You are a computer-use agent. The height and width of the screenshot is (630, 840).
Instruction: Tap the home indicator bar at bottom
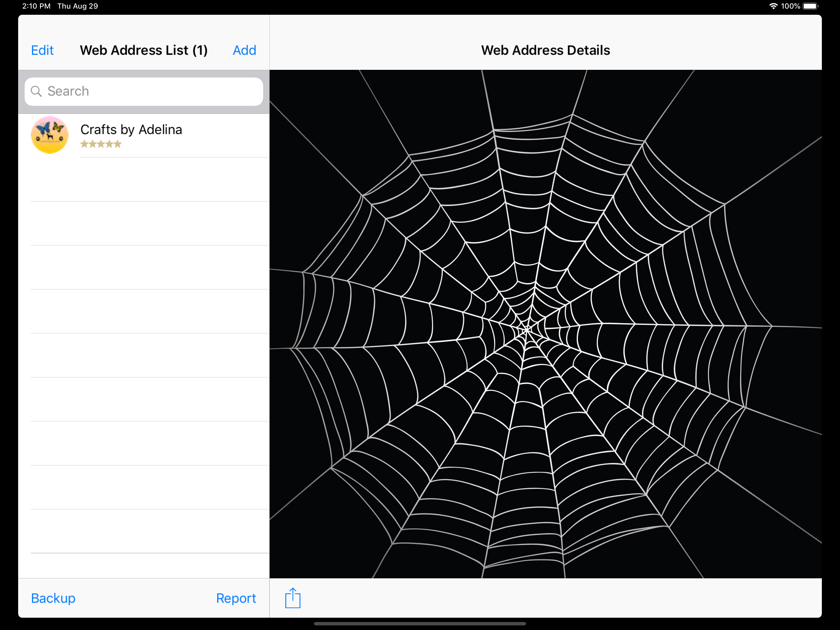(420, 624)
